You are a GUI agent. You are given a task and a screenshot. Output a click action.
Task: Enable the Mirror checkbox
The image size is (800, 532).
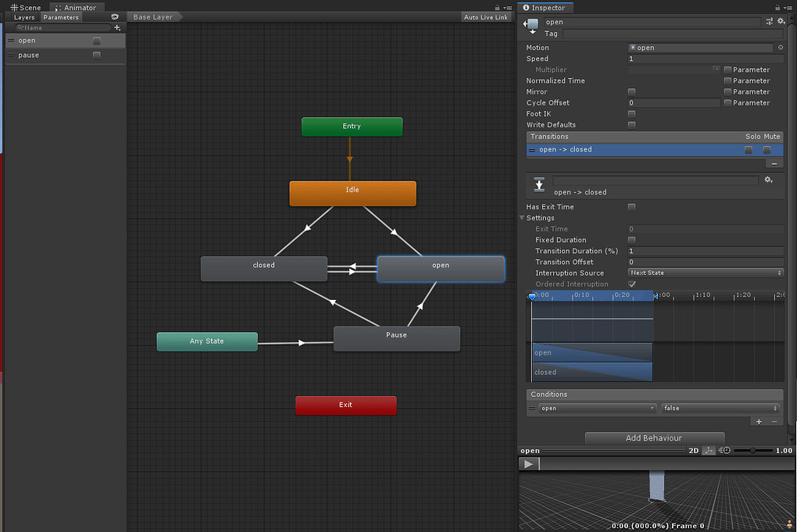631,91
